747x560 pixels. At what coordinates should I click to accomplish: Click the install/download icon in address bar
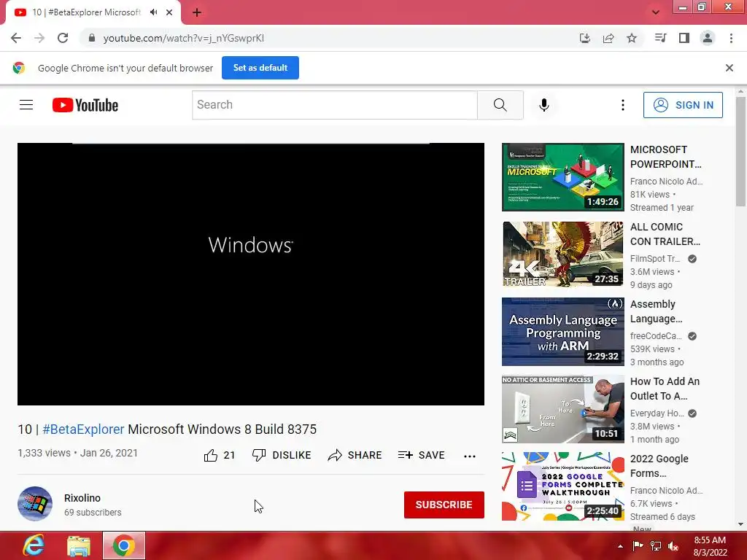584,38
